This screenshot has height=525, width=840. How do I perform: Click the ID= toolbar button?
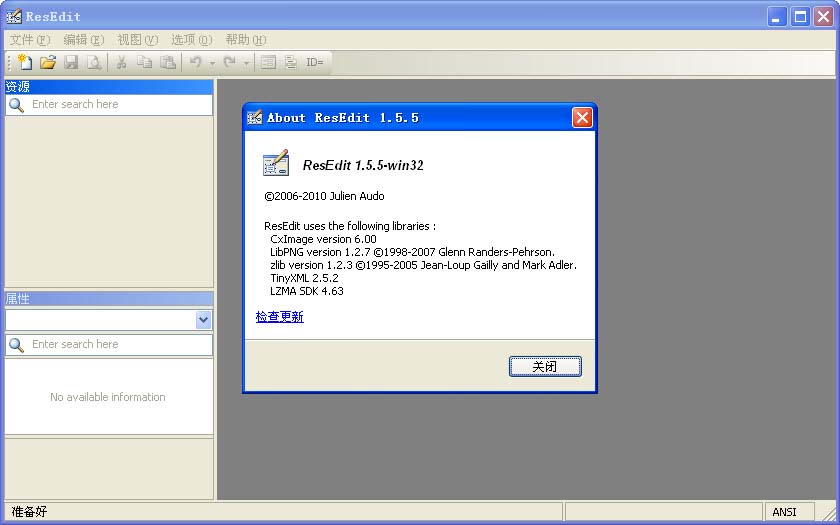[315, 62]
